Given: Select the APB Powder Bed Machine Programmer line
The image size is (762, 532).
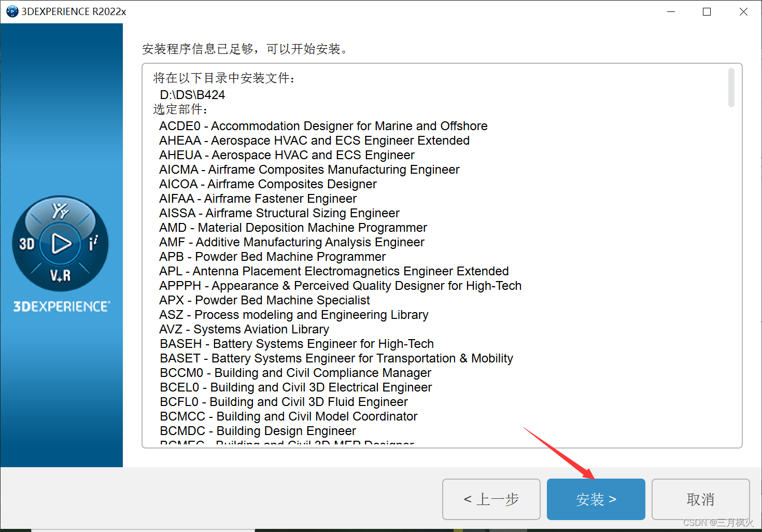Looking at the screenshot, I should (x=273, y=257).
